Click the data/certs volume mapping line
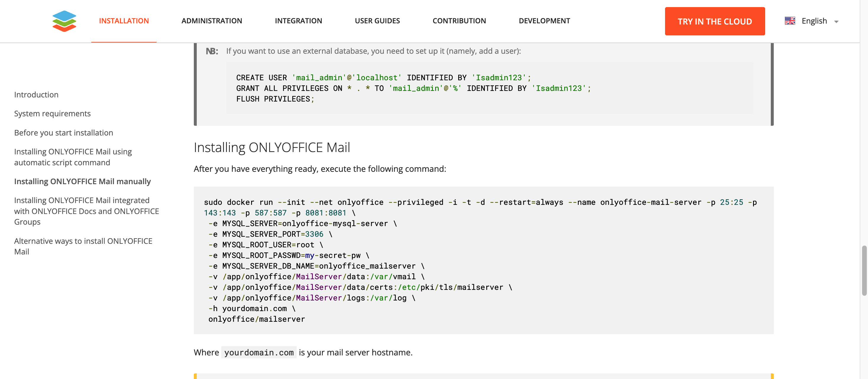The height and width of the screenshot is (379, 868). pyautogui.click(x=360, y=287)
